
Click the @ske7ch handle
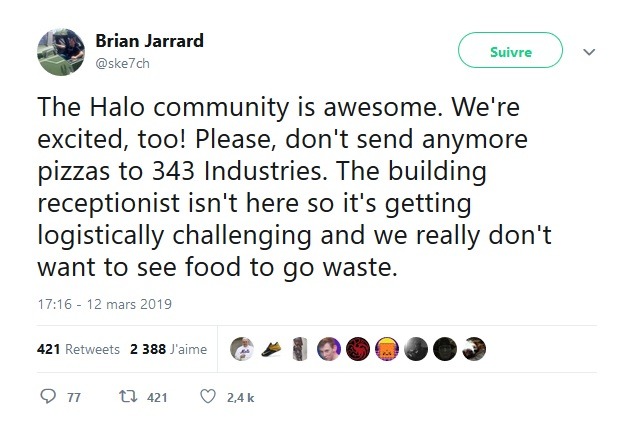tap(123, 63)
